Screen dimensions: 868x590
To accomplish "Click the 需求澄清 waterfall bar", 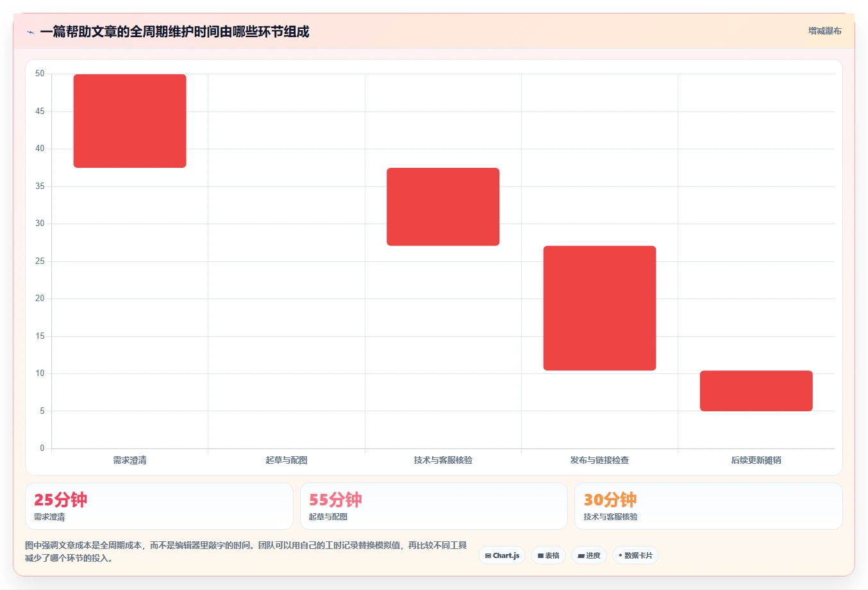I will (x=130, y=121).
